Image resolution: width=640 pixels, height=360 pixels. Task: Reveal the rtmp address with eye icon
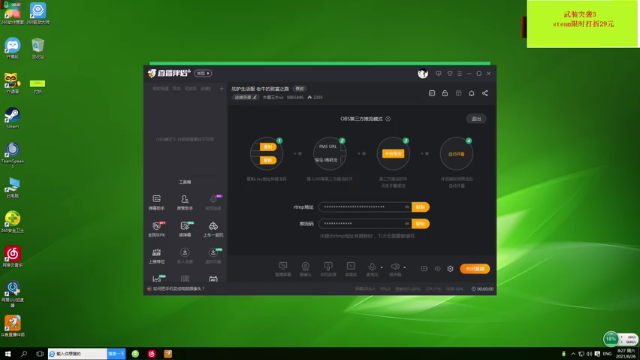coord(407,207)
